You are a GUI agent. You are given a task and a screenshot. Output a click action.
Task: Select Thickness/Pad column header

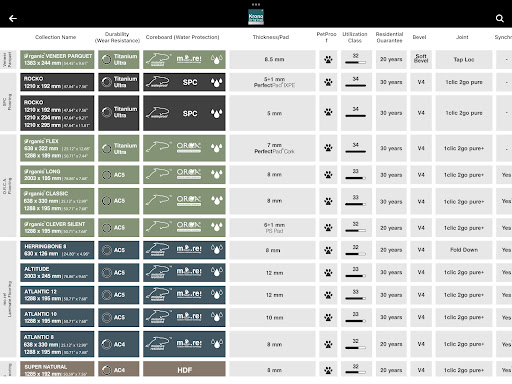271,37
